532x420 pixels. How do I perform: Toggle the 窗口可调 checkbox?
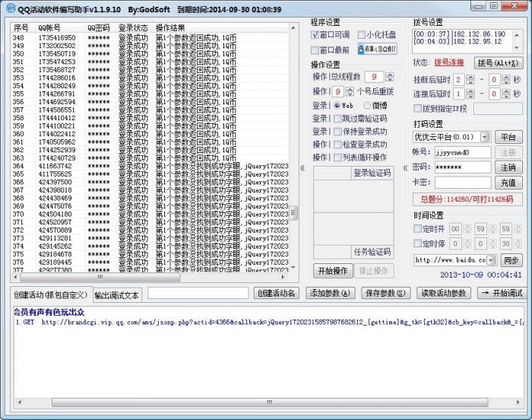(315, 35)
